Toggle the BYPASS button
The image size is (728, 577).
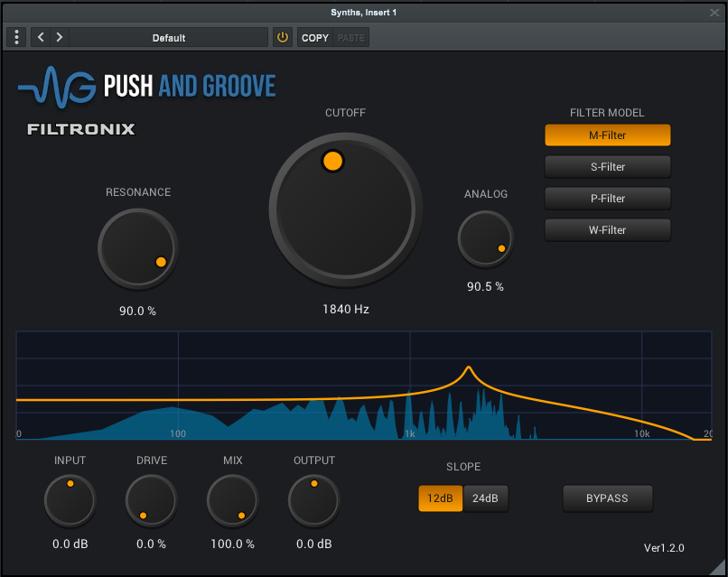pyautogui.click(x=607, y=498)
